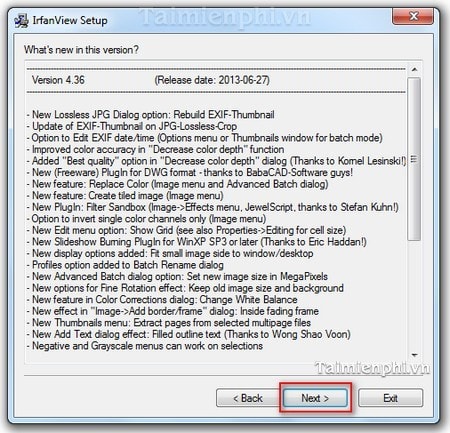Viewport: 450px width, 433px height.
Task: Click line 'Update of EXIF-Thumbnail on JPG-Lossless-Crop'
Action: [132, 126]
